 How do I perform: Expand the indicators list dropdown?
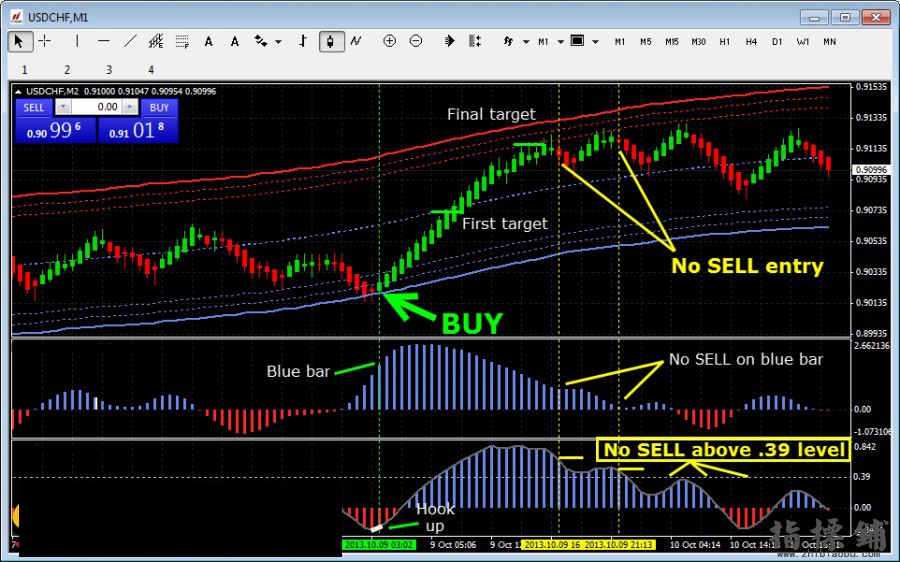526,42
